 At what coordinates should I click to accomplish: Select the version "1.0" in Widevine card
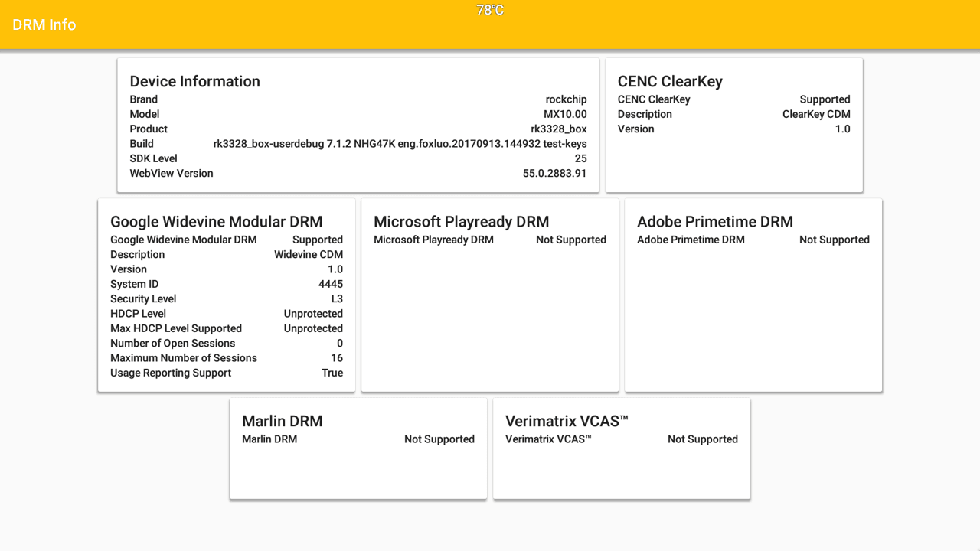click(335, 269)
